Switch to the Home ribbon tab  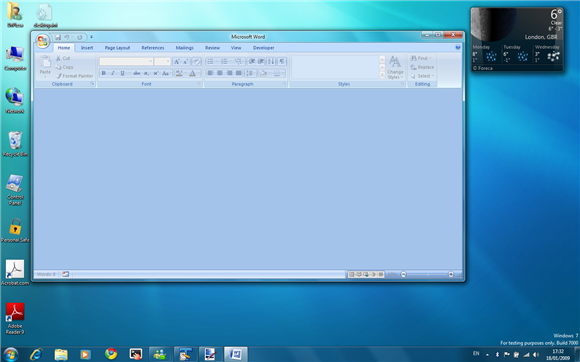point(64,48)
